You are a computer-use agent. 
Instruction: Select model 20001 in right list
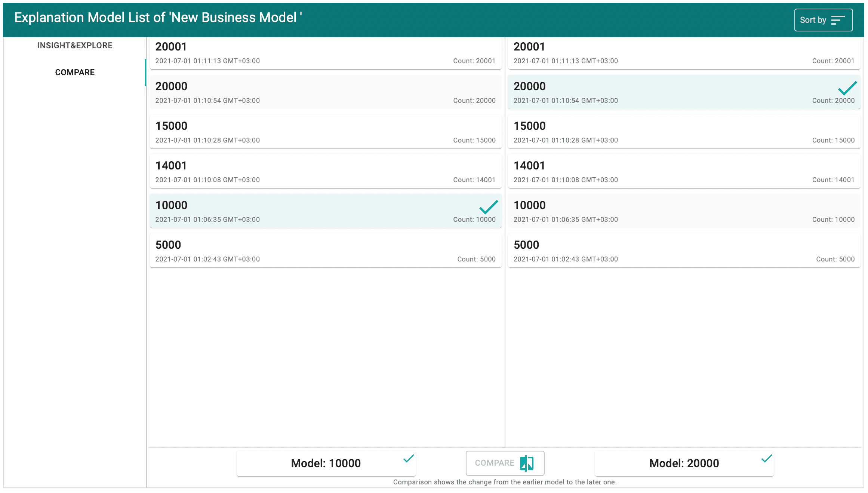pyautogui.click(x=684, y=53)
